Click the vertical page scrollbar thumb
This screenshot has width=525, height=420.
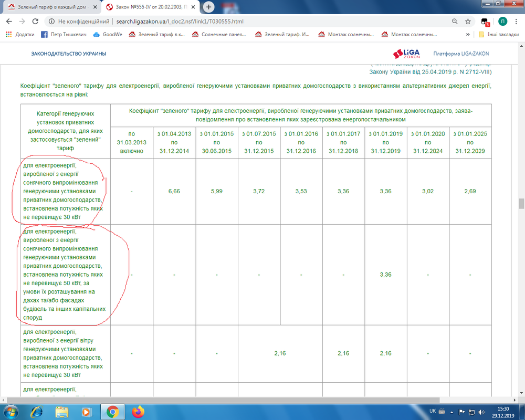521,203
